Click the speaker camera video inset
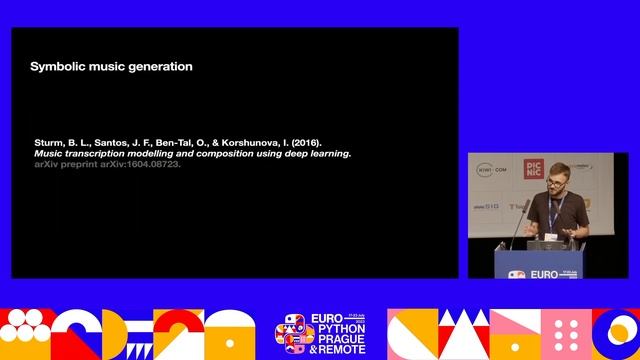This screenshot has height=360, width=640. pyautogui.click(x=548, y=216)
